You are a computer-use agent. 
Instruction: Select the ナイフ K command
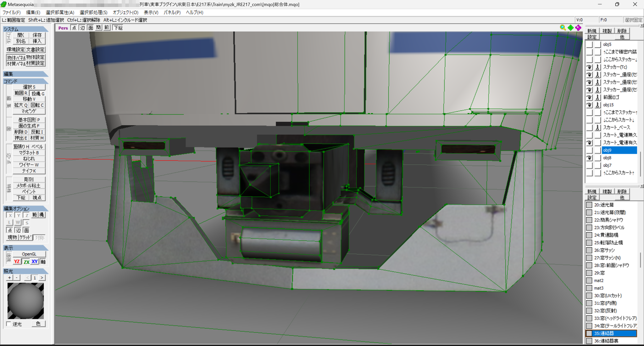pyautogui.click(x=29, y=171)
